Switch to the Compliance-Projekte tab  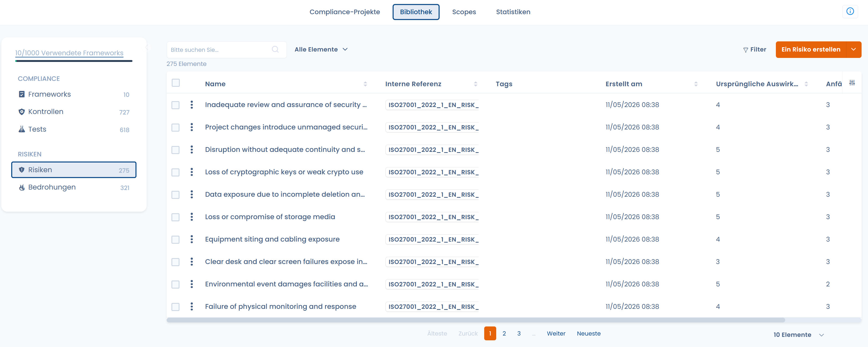(345, 12)
